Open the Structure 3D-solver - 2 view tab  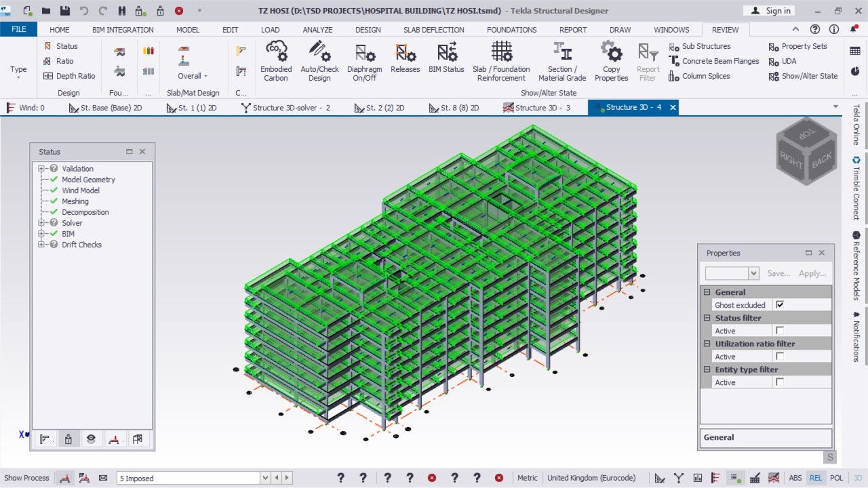coord(285,108)
